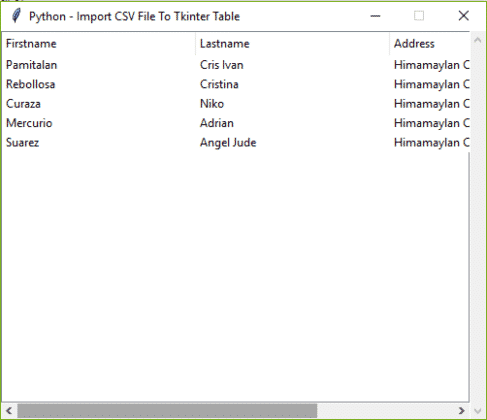Click the down arrow of vertical scrollbar

[x=477, y=411]
